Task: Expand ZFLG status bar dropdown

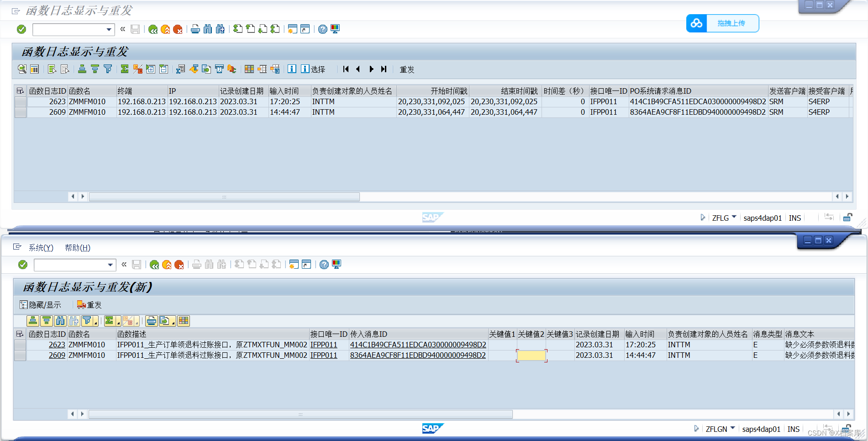Action: pos(734,217)
